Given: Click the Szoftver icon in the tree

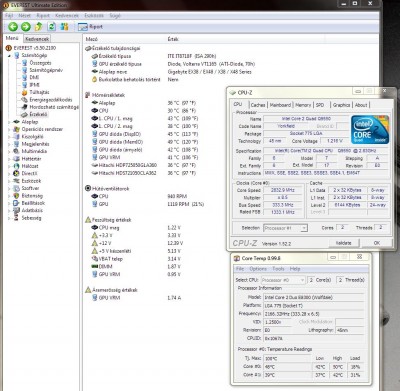Looking at the screenshot, I should click(x=16, y=188).
